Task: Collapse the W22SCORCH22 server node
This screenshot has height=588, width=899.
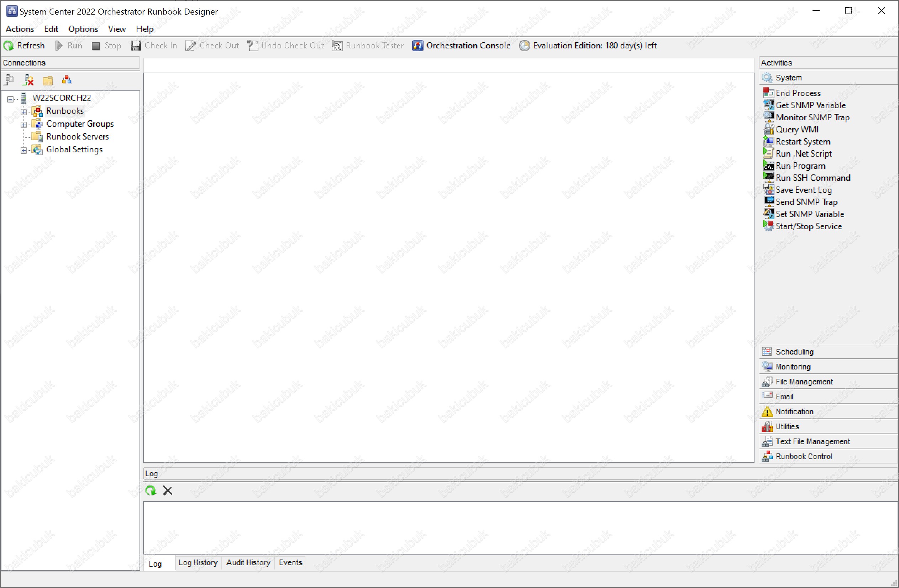Action: click(x=10, y=99)
